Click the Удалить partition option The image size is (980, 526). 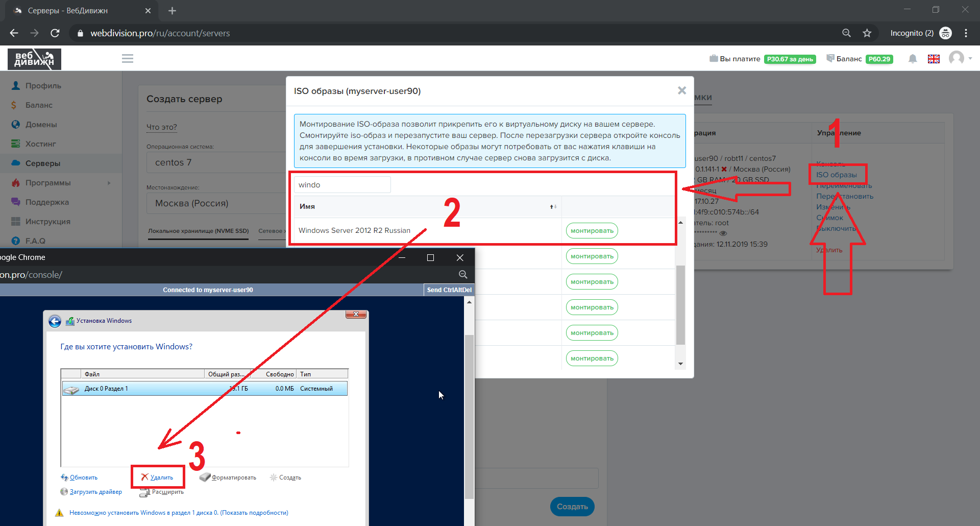pyautogui.click(x=161, y=477)
